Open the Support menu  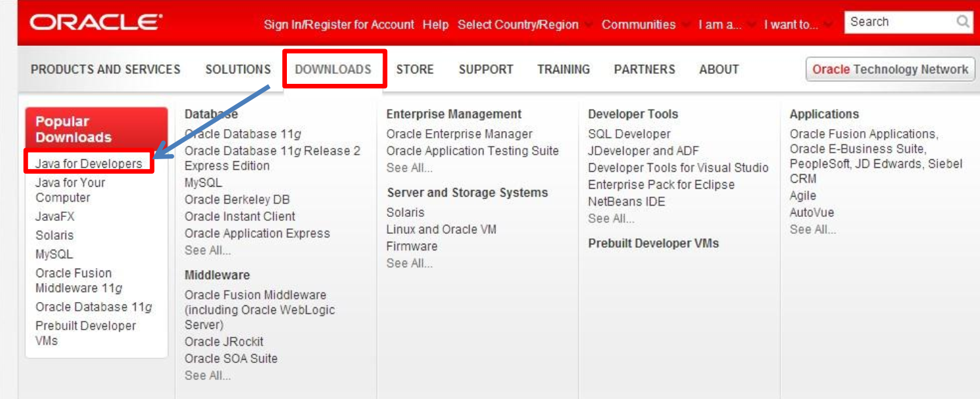[486, 69]
